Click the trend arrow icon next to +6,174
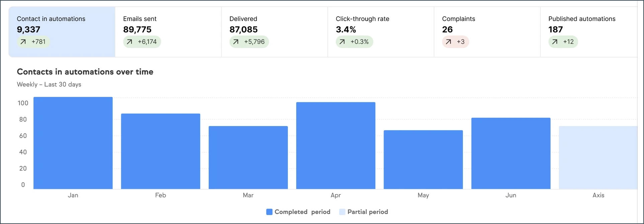Viewport: 644px width, 224px height. click(x=130, y=42)
